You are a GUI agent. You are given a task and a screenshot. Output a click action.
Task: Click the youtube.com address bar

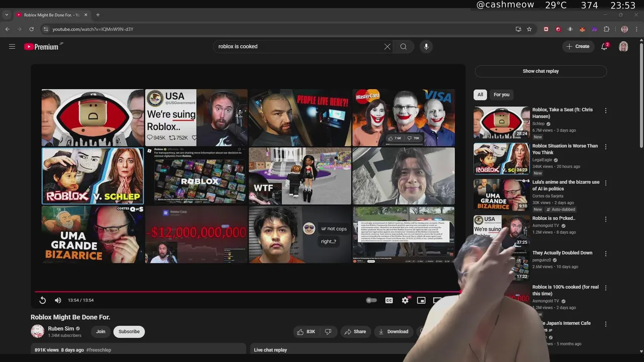277,29
